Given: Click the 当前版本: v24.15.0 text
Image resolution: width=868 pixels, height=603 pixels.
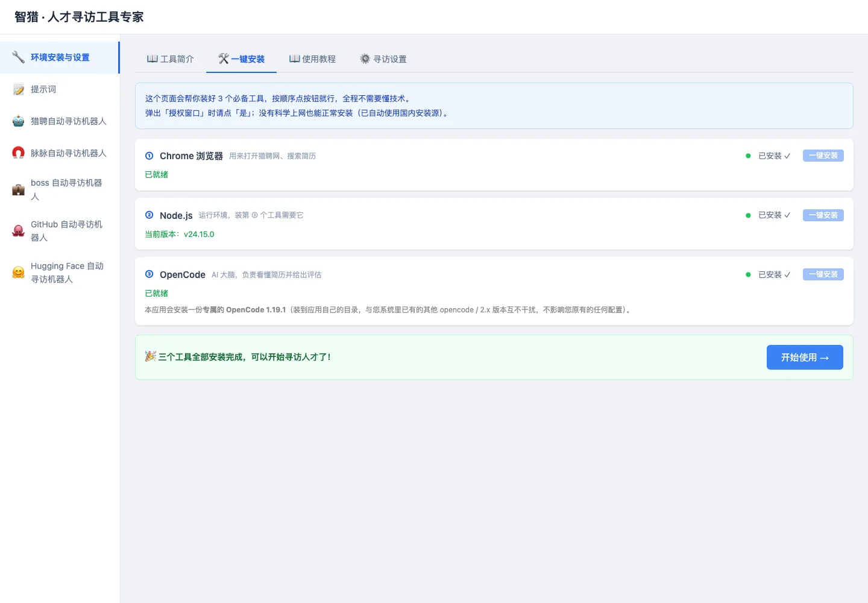Looking at the screenshot, I should (x=180, y=235).
